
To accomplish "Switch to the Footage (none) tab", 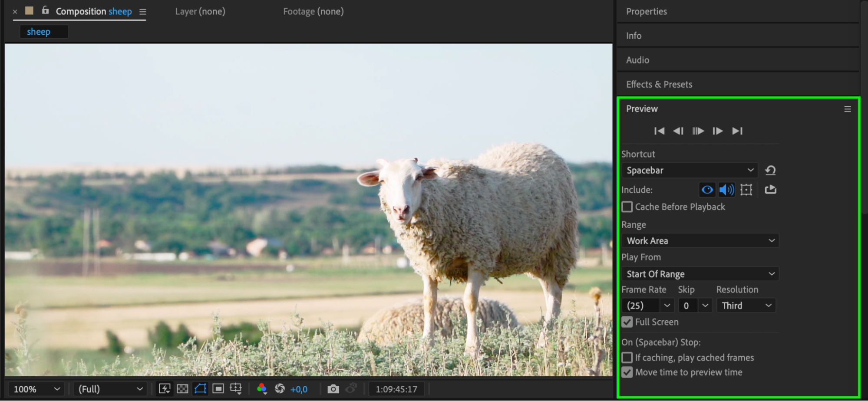I will click(314, 11).
